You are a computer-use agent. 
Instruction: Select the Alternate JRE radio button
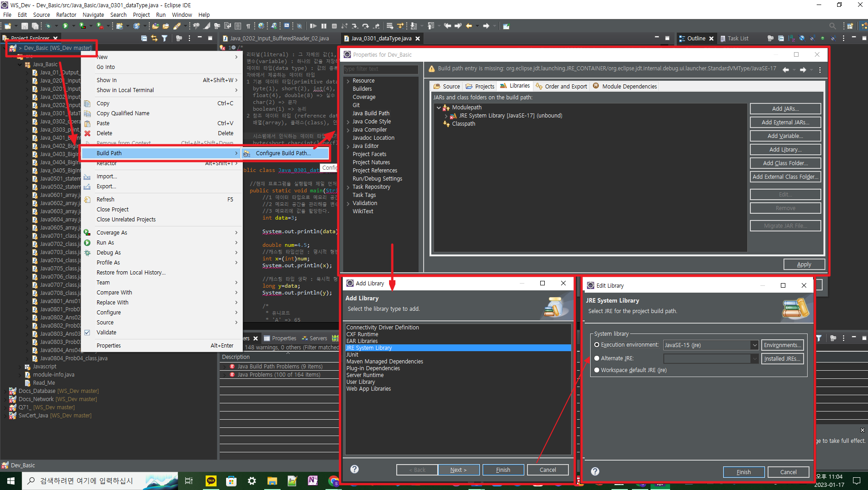pos(597,358)
